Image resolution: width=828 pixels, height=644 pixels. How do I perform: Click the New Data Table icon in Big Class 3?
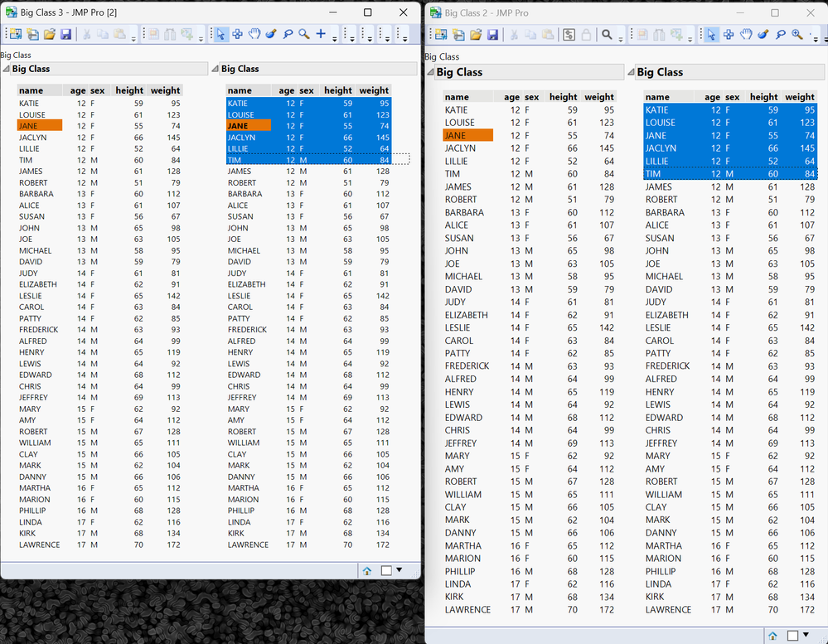[x=15, y=34]
